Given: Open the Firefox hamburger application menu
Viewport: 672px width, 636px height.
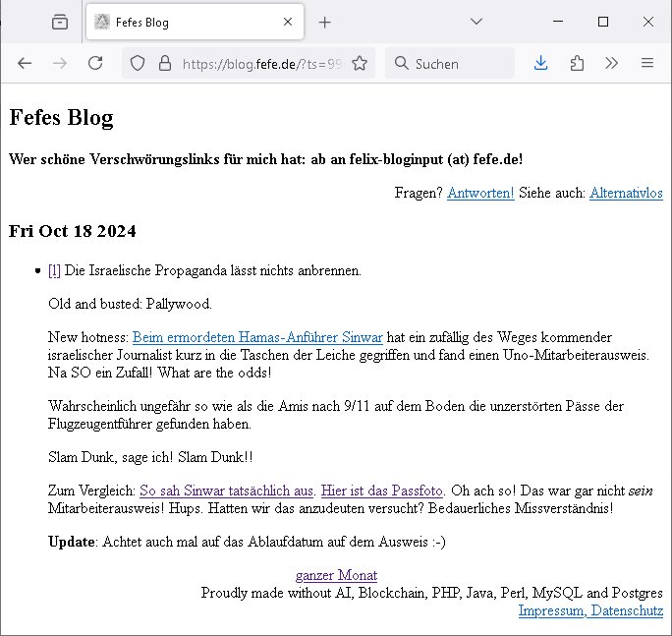Looking at the screenshot, I should coord(646,63).
